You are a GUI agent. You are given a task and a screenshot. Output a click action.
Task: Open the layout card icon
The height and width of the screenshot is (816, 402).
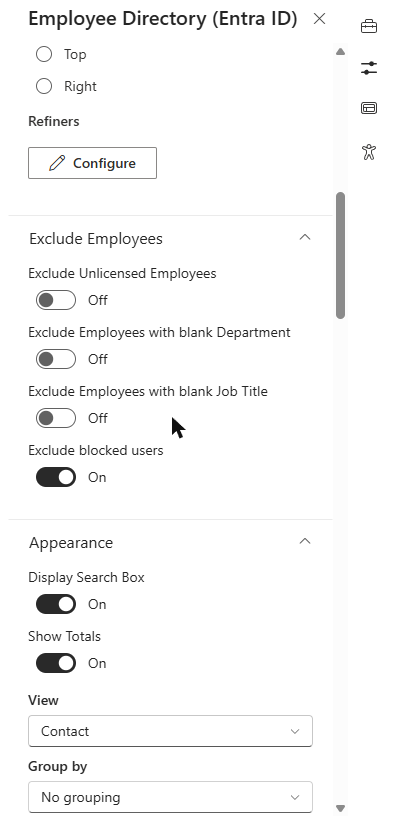pos(369,108)
